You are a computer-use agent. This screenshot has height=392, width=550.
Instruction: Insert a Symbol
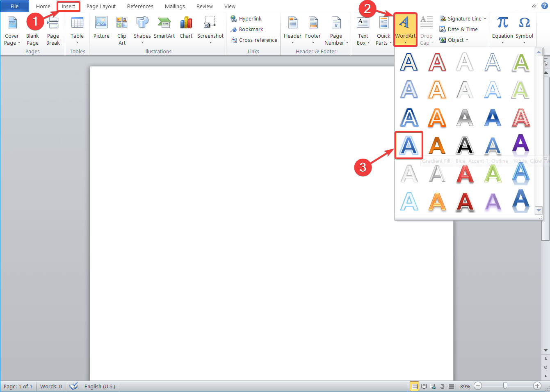pyautogui.click(x=524, y=29)
